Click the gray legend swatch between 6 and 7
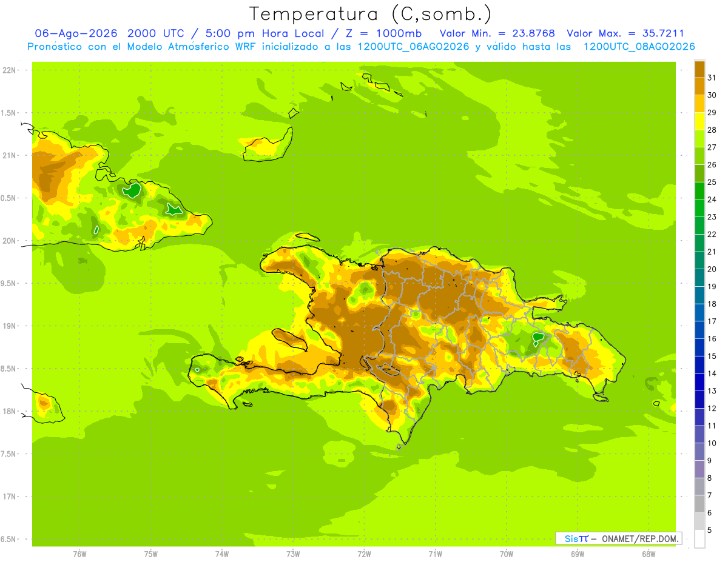728x562 pixels. tap(699, 504)
